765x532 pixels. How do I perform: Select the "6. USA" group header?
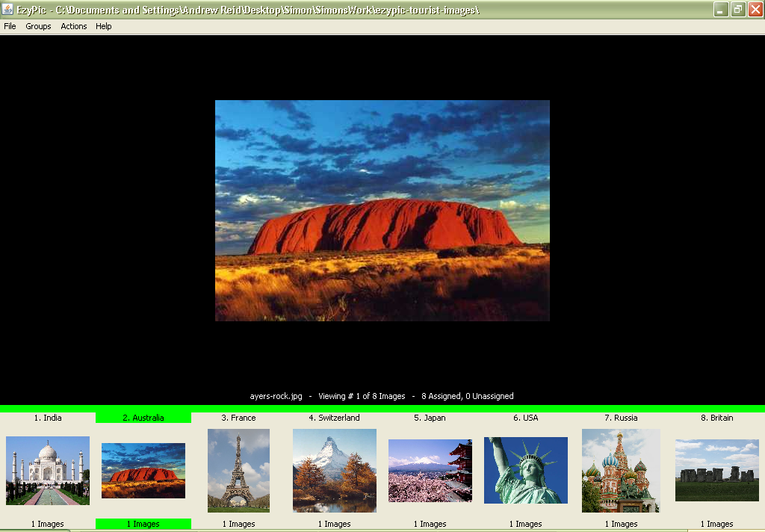coord(525,418)
